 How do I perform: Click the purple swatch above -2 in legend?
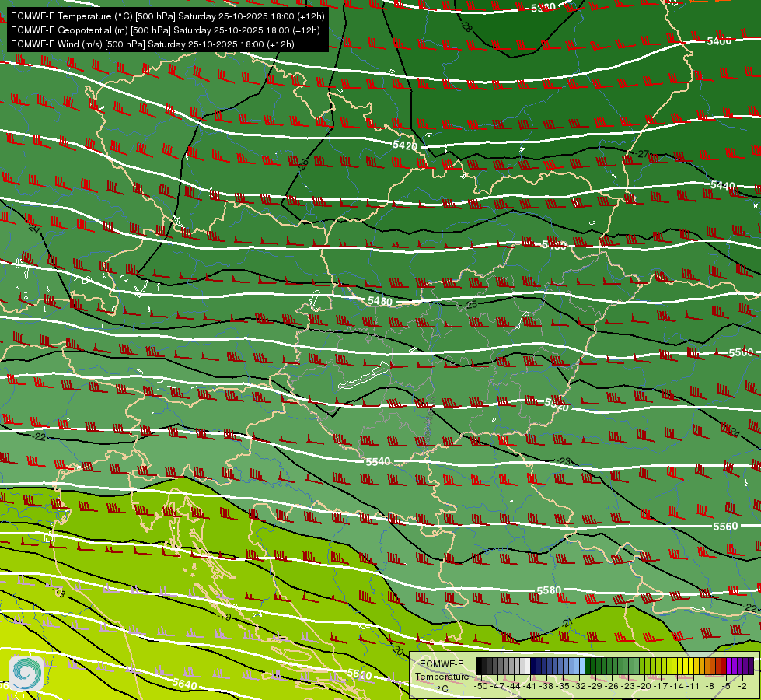tap(740, 666)
